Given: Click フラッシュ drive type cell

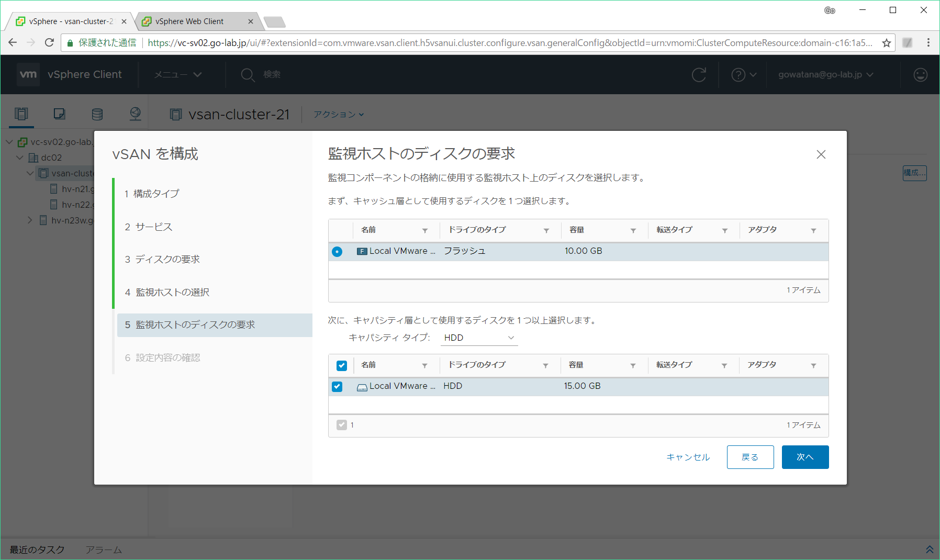Looking at the screenshot, I should [465, 251].
